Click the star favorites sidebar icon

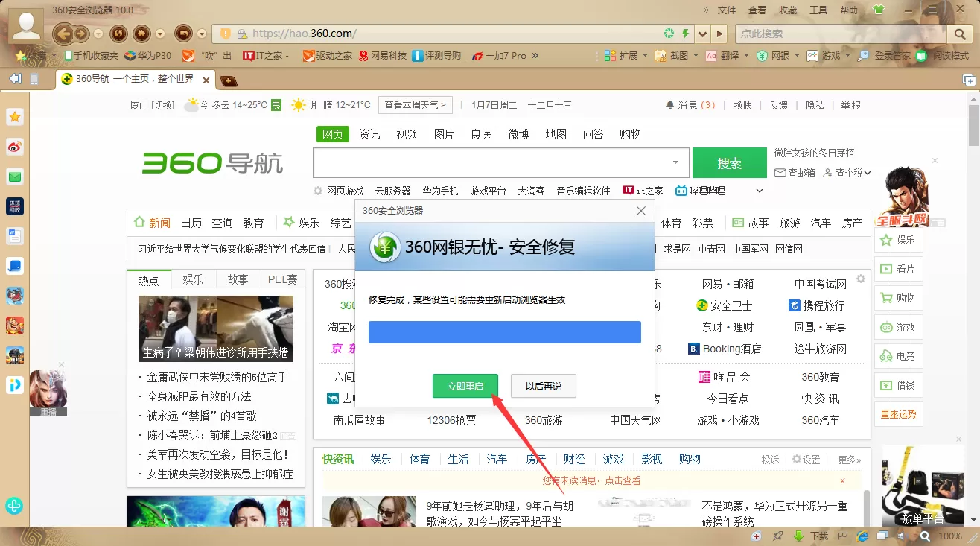click(x=15, y=116)
